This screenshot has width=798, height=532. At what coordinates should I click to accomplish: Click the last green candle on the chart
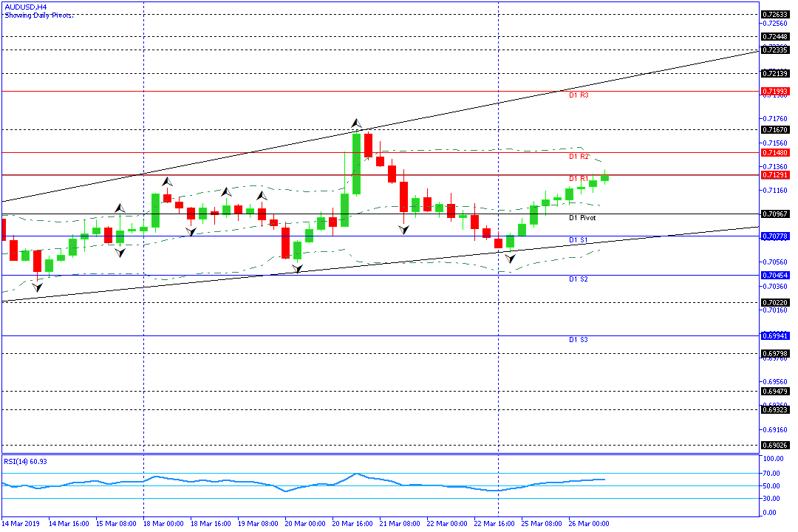(x=604, y=177)
